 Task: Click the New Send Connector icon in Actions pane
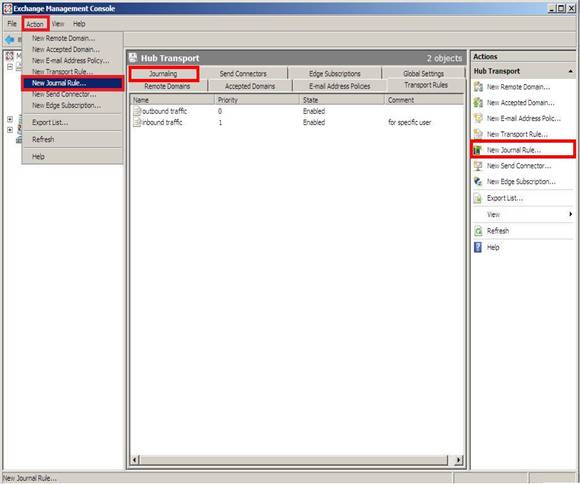(x=478, y=166)
